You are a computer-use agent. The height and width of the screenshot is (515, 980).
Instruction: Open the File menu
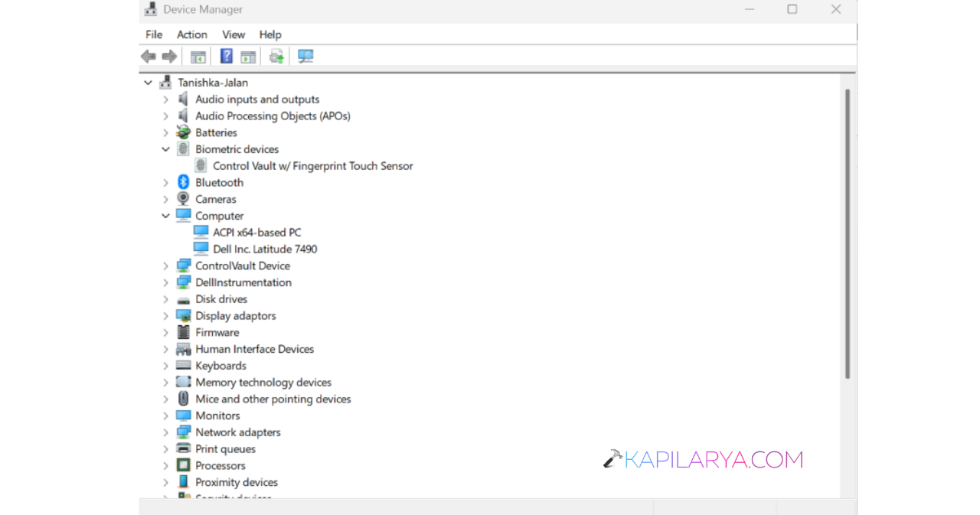pos(154,34)
